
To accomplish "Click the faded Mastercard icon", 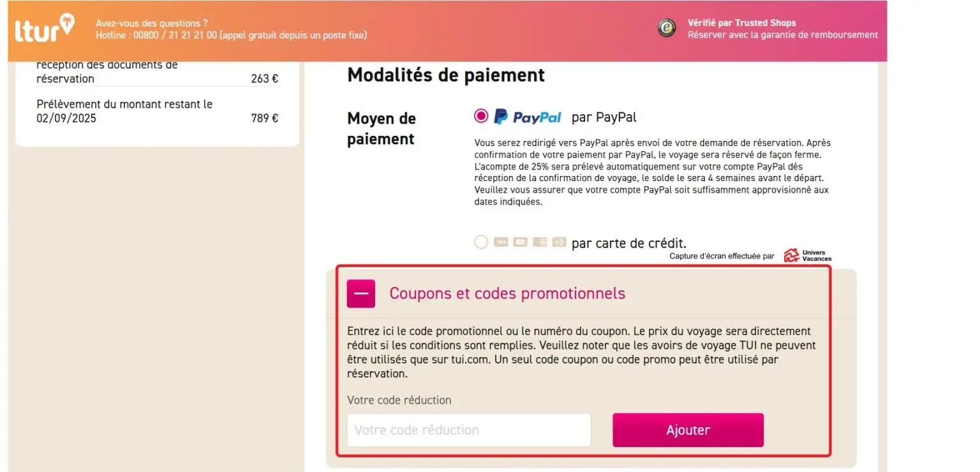I will coord(520,242).
